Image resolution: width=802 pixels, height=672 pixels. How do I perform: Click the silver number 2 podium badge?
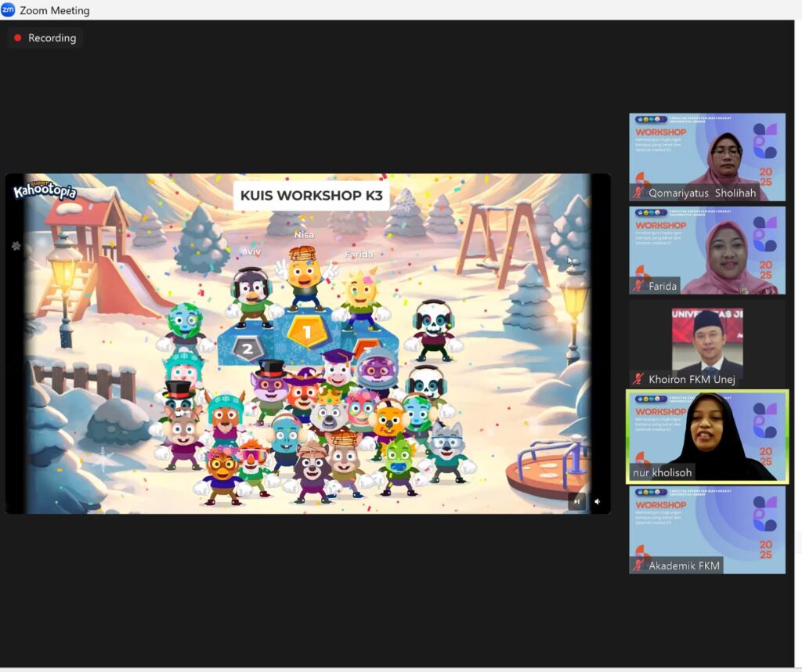[x=247, y=349]
